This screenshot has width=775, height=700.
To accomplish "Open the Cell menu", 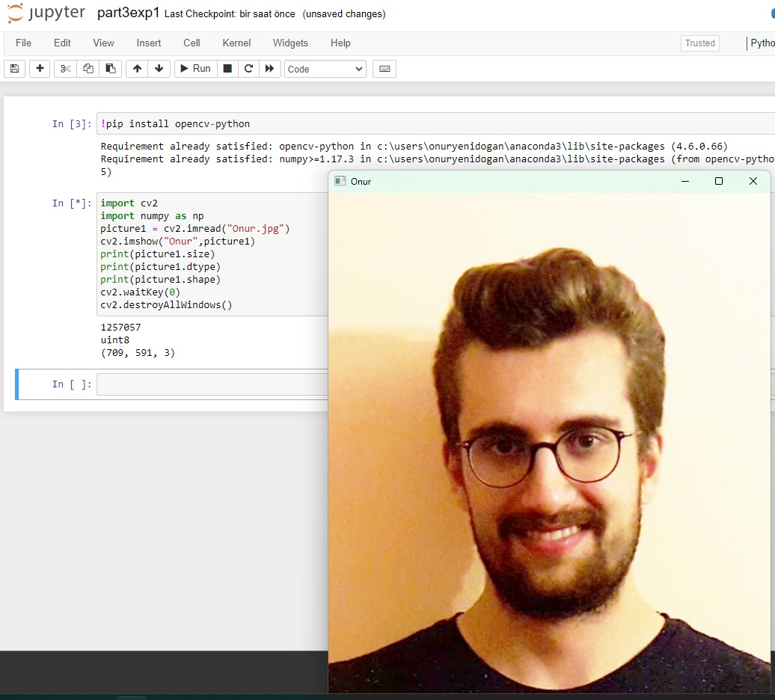I will click(192, 43).
